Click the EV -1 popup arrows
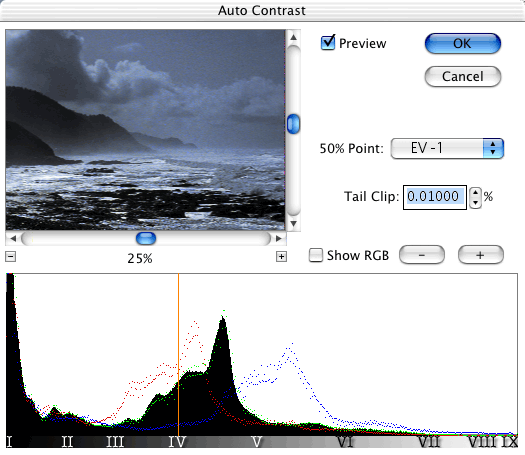The width and height of the screenshot is (525, 455). click(x=493, y=148)
